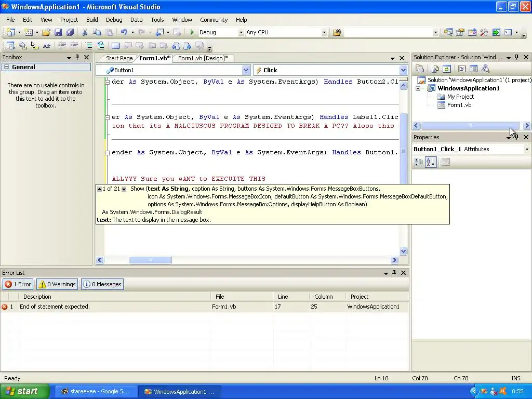Click View Code in Solution Explorer toolbar
This screenshot has width=532, height=399.
[x=461, y=69]
